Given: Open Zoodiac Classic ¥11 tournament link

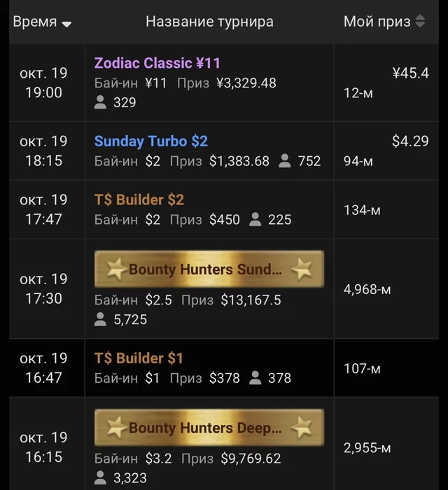Looking at the screenshot, I should 157,63.
